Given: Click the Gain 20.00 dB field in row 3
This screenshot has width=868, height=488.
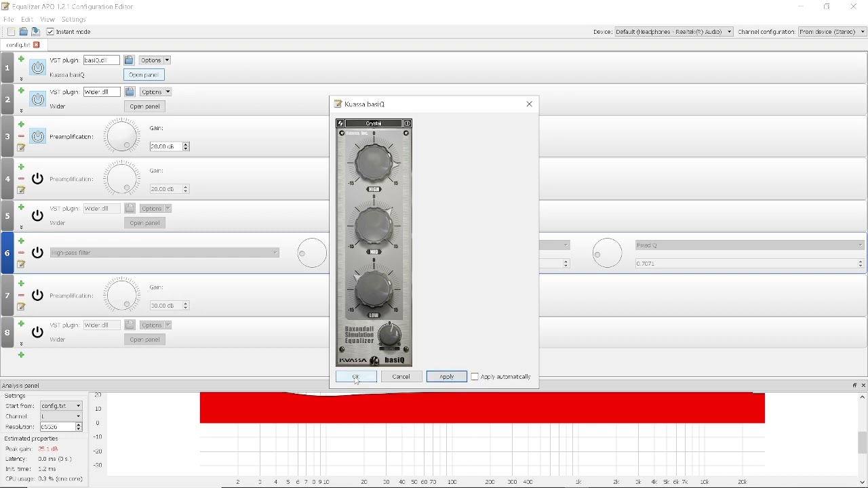Looking at the screenshot, I should coord(170,146).
